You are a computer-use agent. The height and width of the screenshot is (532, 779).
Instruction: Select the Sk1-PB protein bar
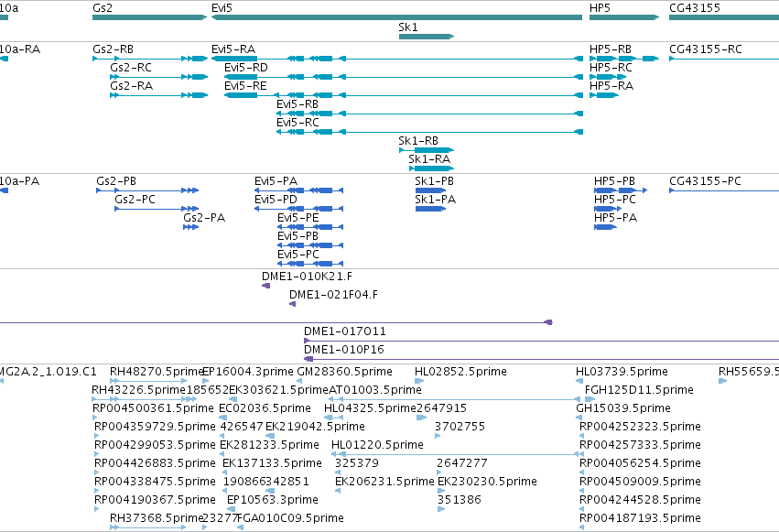pos(431,190)
